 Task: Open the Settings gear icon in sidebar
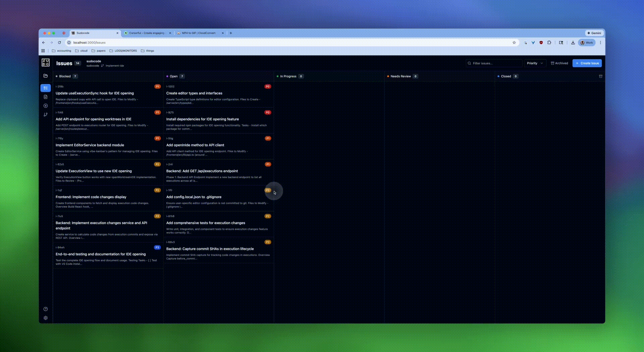46,318
